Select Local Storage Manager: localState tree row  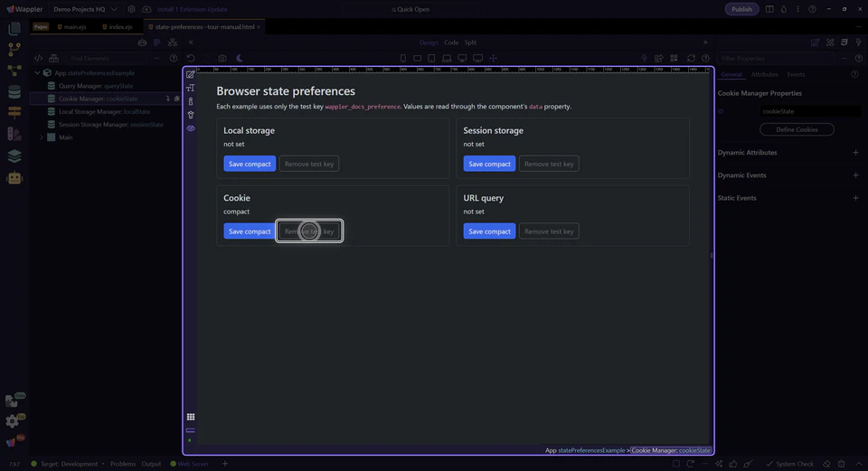point(105,112)
